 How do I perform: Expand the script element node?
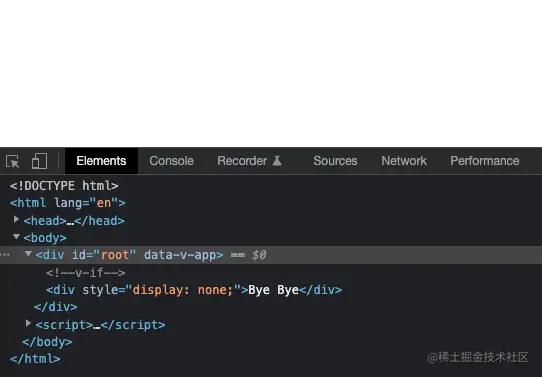pyautogui.click(x=28, y=323)
